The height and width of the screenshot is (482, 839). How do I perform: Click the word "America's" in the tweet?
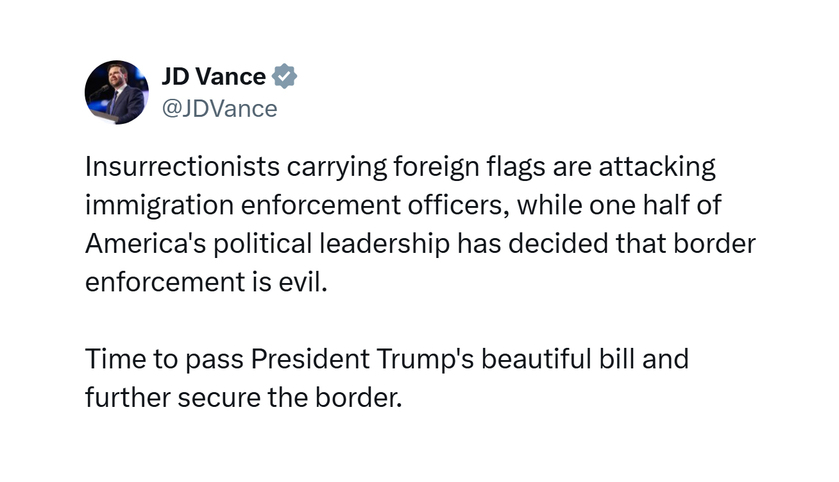click(145, 243)
